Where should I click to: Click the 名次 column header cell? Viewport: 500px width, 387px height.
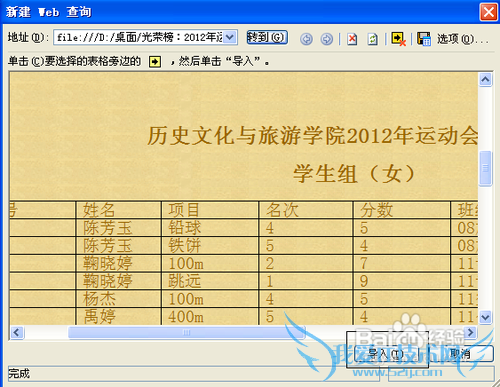click(x=306, y=210)
